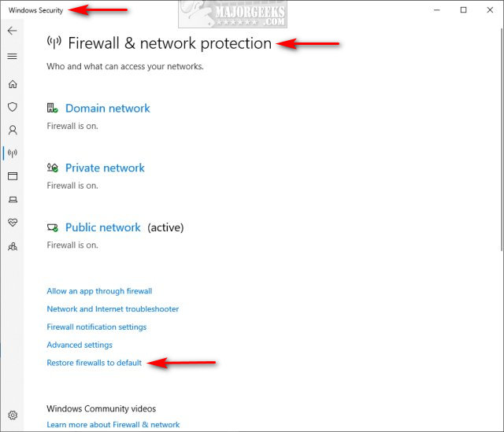The width and height of the screenshot is (504, 432).
Task: Open Account protection person icon
Action: pos(13,130)
